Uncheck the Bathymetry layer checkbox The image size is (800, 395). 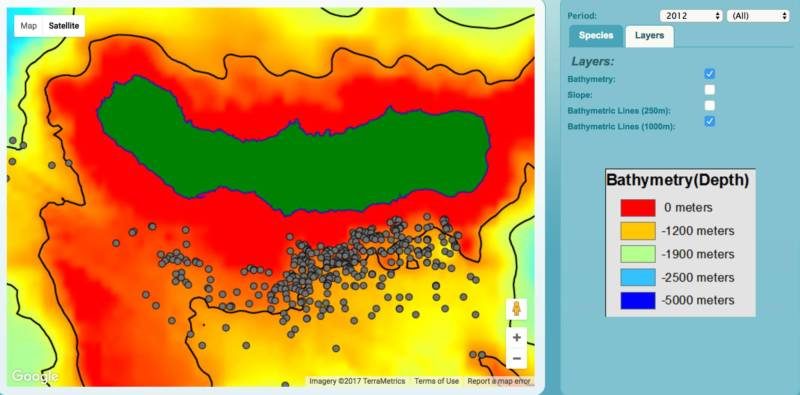click(709, 74)
